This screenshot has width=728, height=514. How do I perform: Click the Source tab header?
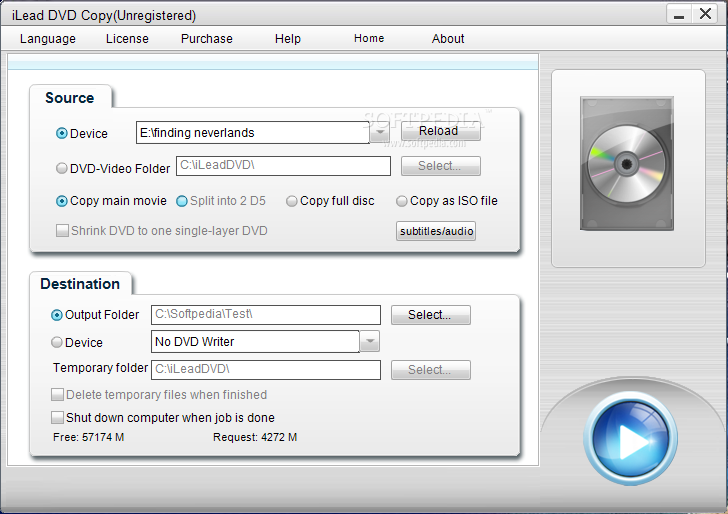(70, 98)
